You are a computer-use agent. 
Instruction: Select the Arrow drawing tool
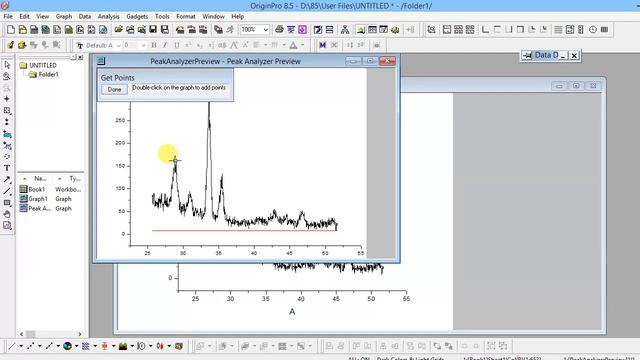point(7,179)
